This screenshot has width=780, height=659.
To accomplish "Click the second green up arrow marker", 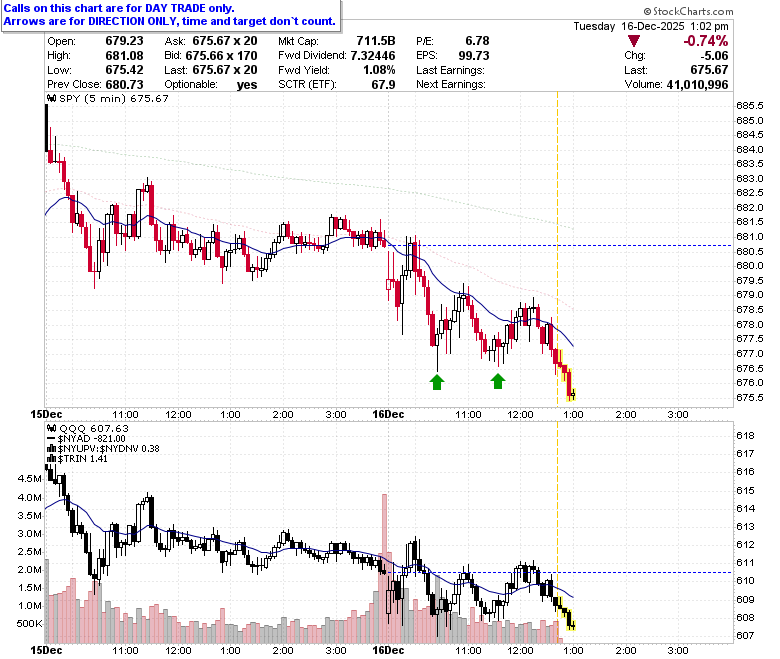I will [x=498, y=381].
